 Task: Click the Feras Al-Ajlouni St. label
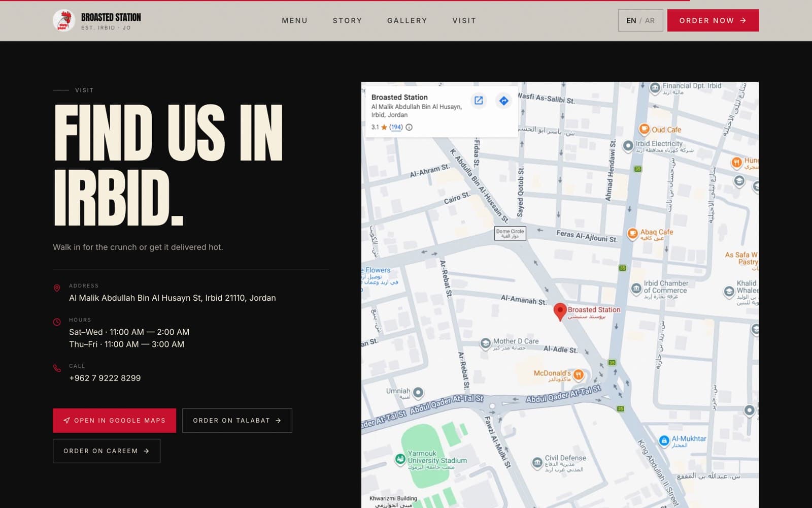click(587, 236)
